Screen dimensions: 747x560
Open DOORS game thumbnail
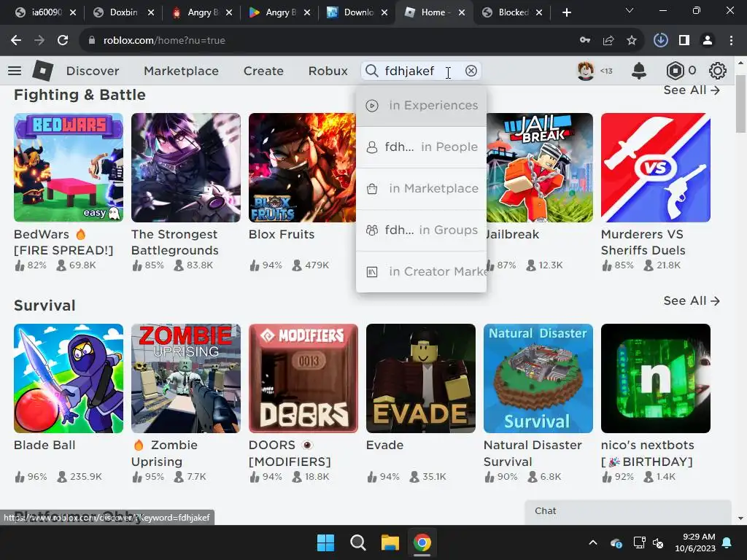pyautogui.click(x=303, y=378)
